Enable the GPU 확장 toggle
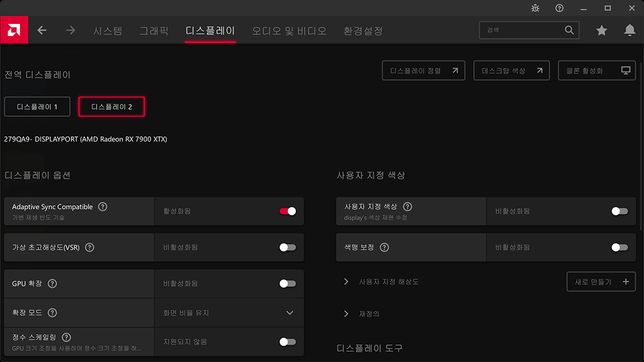This screenshot has height=362, width=644. 287,284
